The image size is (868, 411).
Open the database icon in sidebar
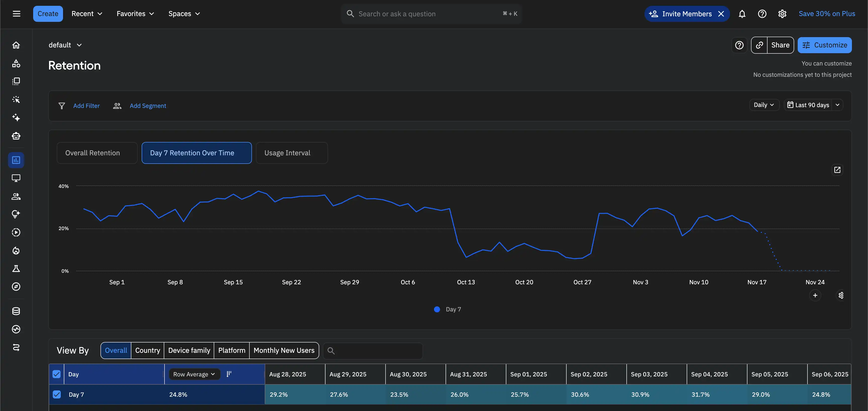(16, 311)
